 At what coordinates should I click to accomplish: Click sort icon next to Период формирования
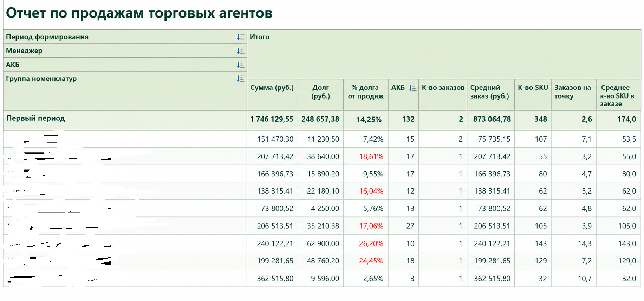(x=240, y=37)
